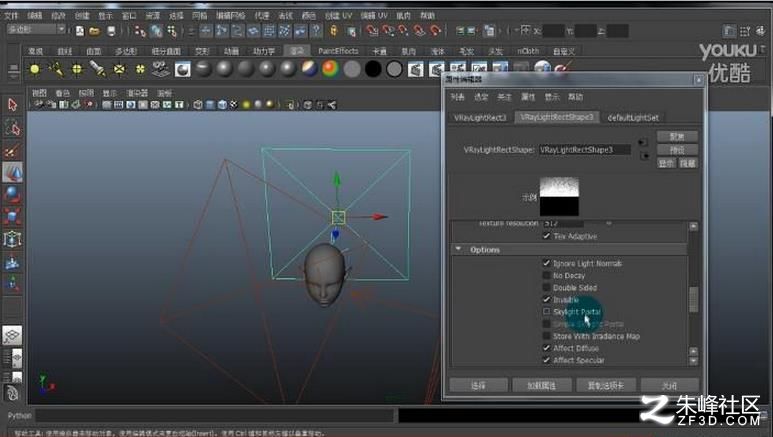Activate the Rotate tool in toolbox
The image size is (773, 437).
click(x=12, y=194)
